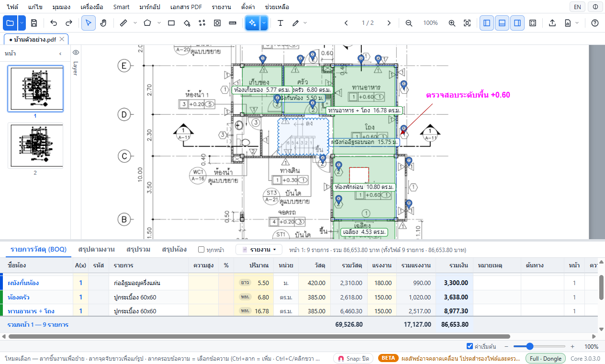Screen dimensions: 605x364
Task: Zoom out of the drawing
Action: pyautogui.click(x=409, y=23)
